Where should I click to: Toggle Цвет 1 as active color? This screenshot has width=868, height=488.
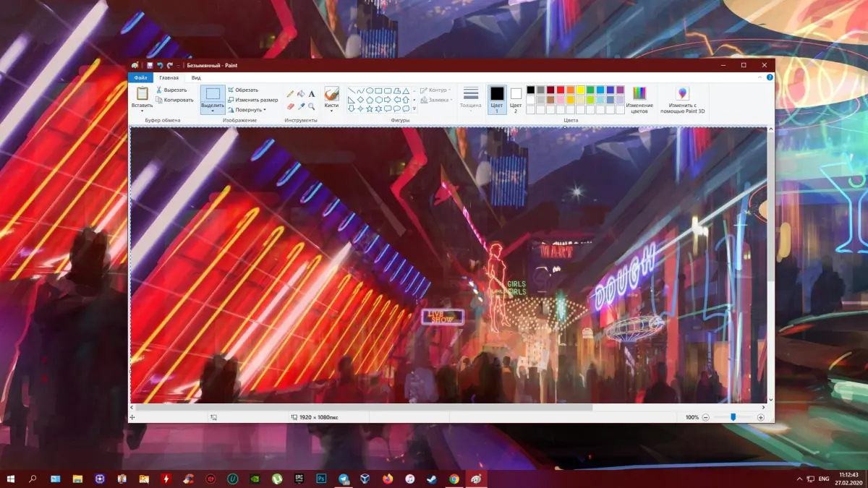coord(497,99)
